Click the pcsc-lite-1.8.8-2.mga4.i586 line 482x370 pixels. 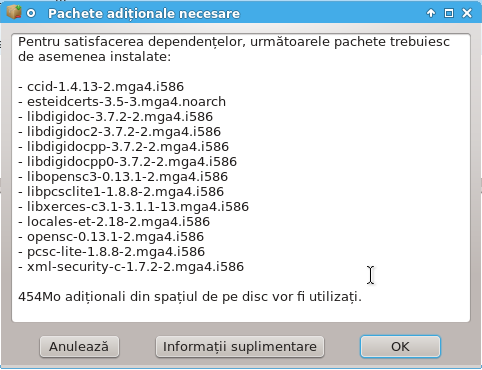point(111,252)
